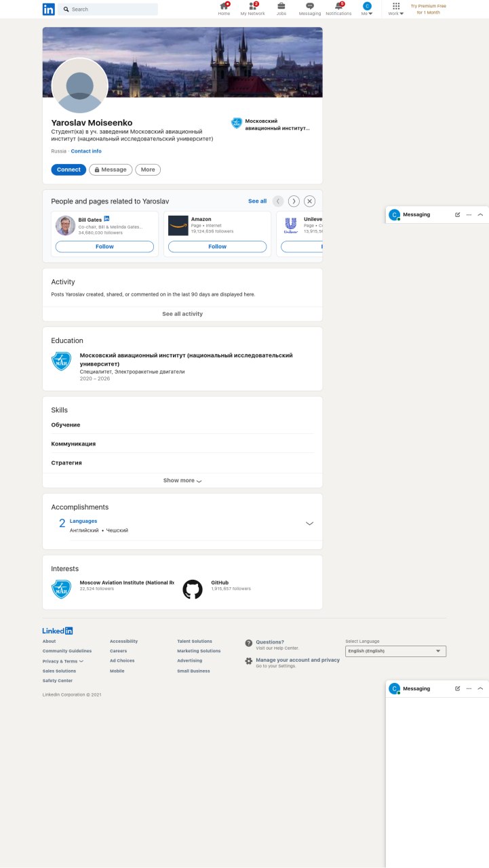489x868 pixels.
Task: Dismiss the related people panel
Action: [309, 201]
